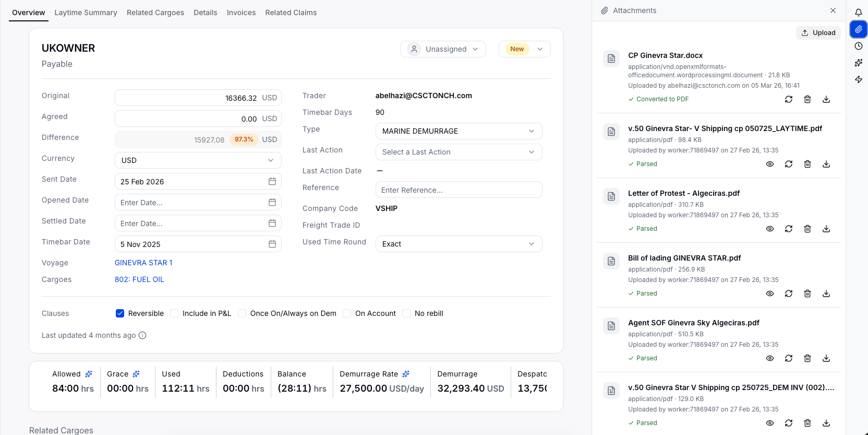Download CP Ginevra Star.docx attachment

(826, 99)
